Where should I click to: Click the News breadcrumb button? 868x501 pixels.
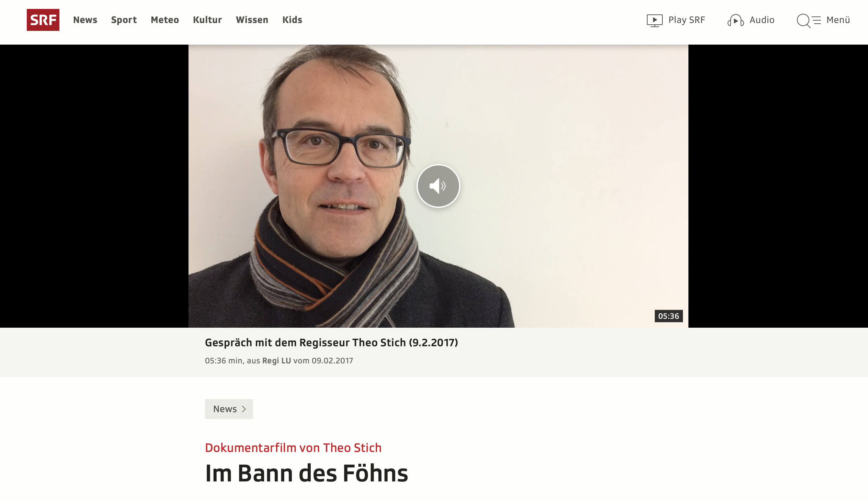point(229,409)
